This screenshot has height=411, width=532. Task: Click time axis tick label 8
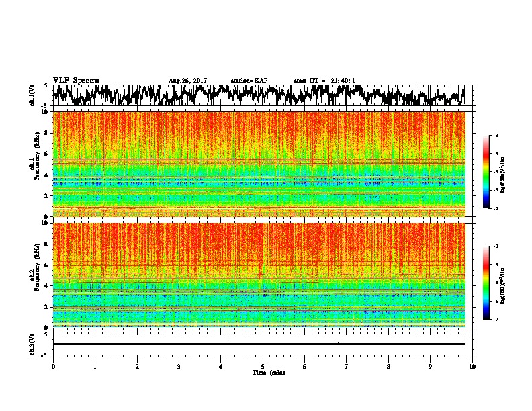coord(388,367)
